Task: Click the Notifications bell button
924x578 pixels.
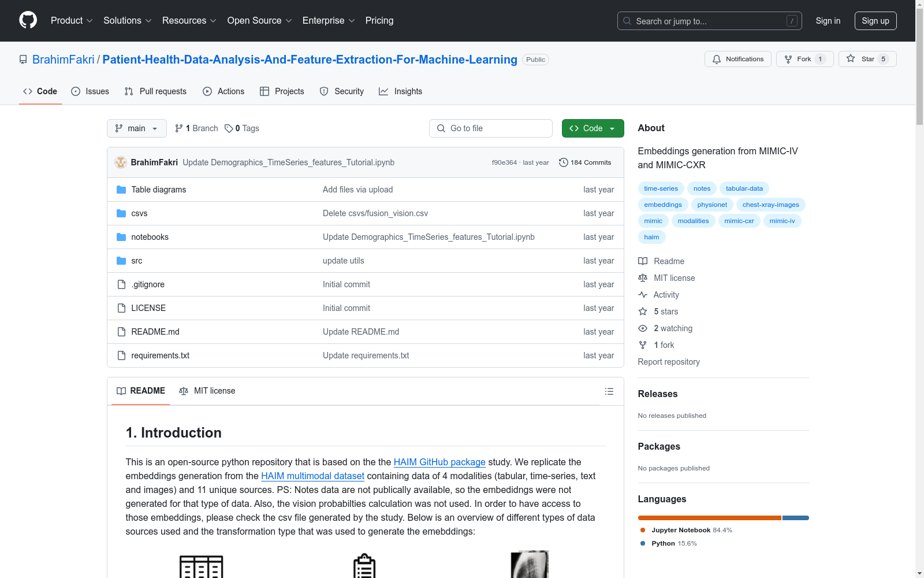Action: coord(737,59)
